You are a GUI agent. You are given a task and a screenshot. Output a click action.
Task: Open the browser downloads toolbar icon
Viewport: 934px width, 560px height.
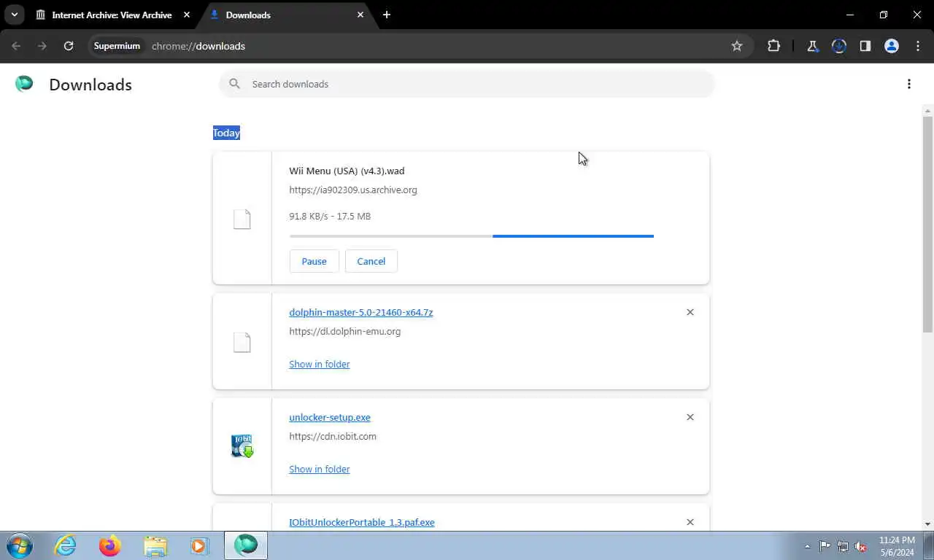point(838,46)
